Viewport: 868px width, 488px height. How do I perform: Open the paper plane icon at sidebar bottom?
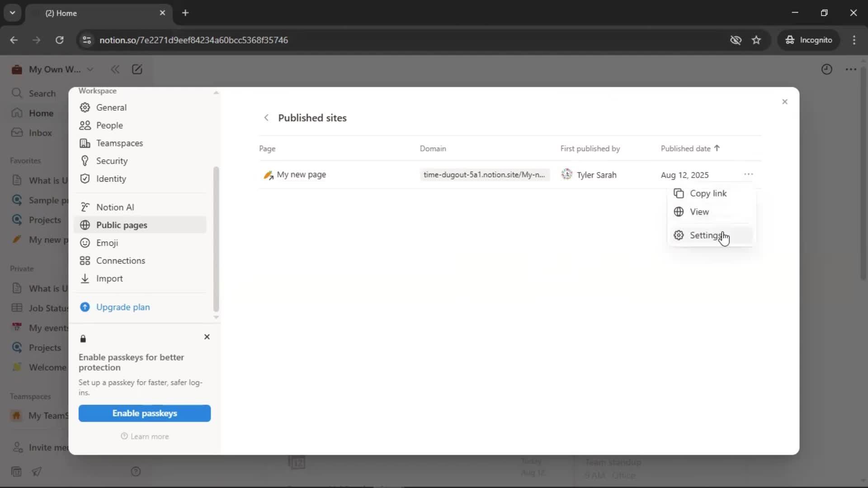click(x=37, y=472)
